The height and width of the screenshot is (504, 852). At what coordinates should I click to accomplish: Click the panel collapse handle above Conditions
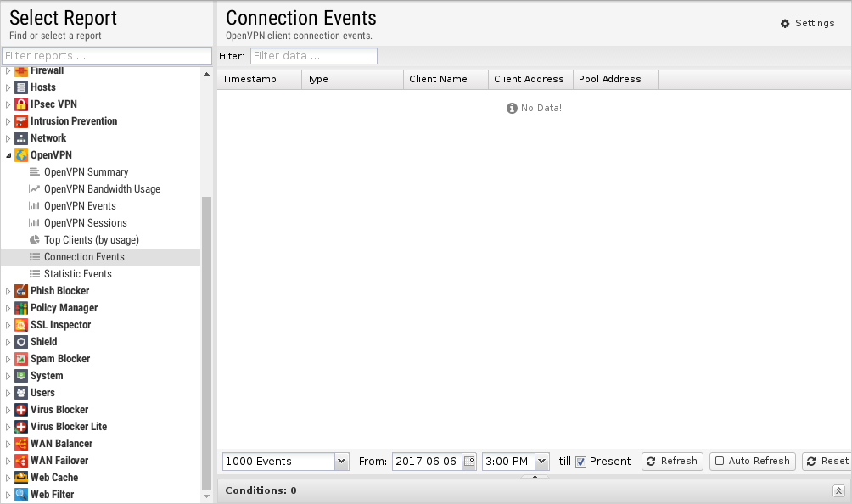coord(535,476)
